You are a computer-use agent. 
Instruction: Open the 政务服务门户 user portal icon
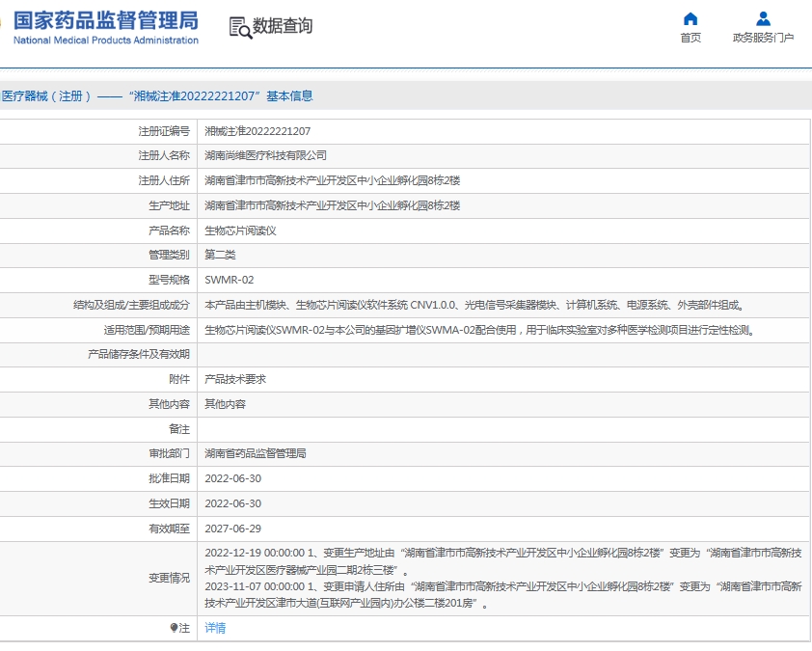763,19
